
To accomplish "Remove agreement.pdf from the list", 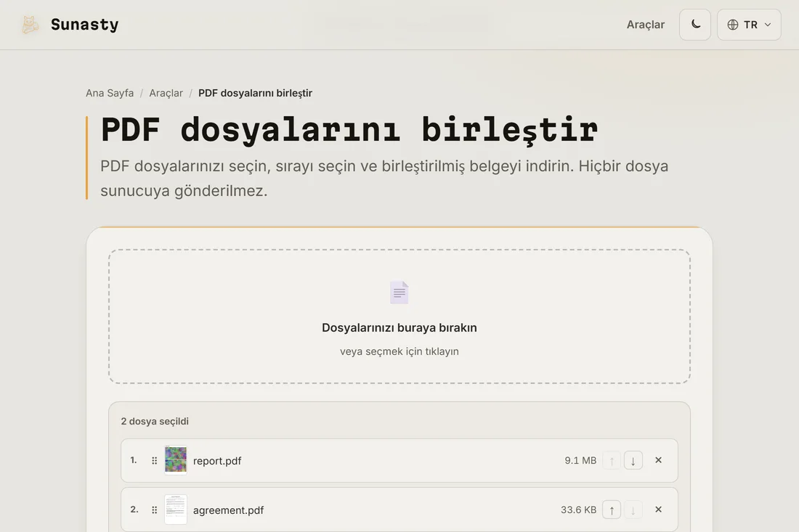I will pyautogui.click(x=658, y=510).
